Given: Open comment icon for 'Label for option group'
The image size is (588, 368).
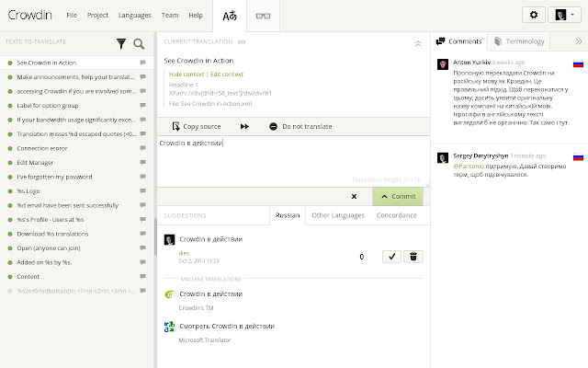Looking at the screenshot, I should pos(143,106).
